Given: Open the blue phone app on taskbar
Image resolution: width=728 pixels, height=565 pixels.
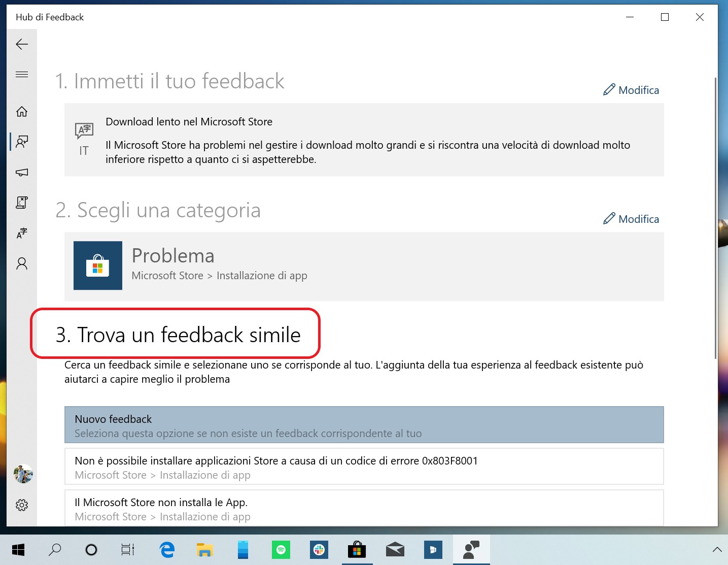Looking at the screenshot, I should (x=243, y=550).
